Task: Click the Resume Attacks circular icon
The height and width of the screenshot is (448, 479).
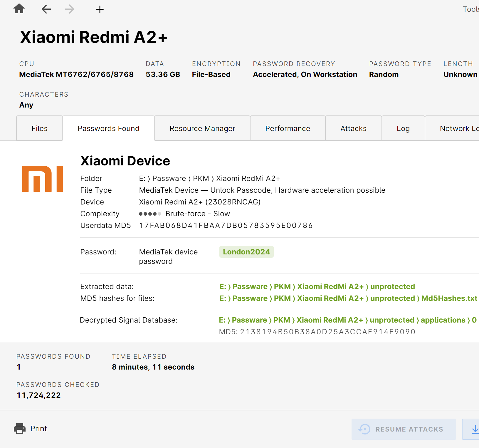Action: coord(364,429)
